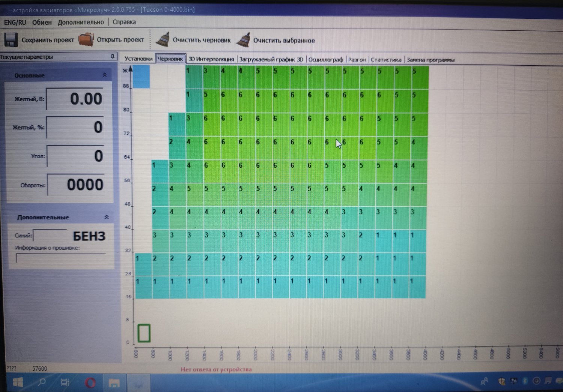Toggle language via ENG/RU
The image size is (563, 392).
[x=15, y=23]
